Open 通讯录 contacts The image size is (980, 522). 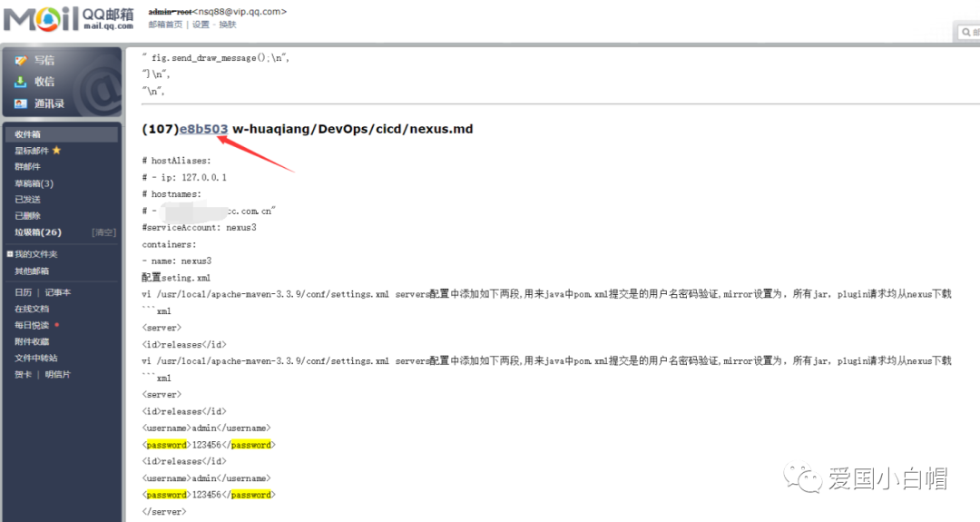pyautogui.click(x=49, y=103)
